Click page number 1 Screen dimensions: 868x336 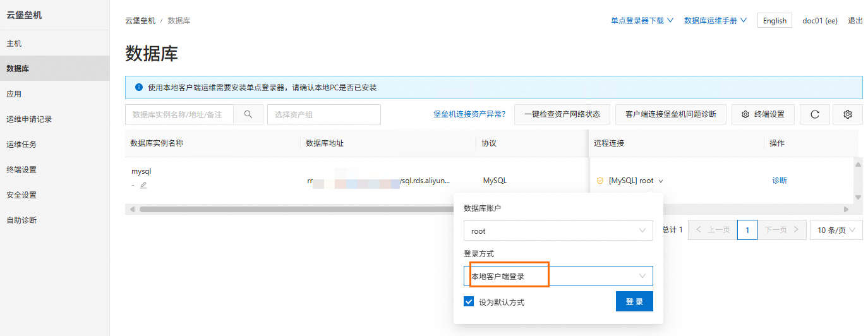point(747,231)
